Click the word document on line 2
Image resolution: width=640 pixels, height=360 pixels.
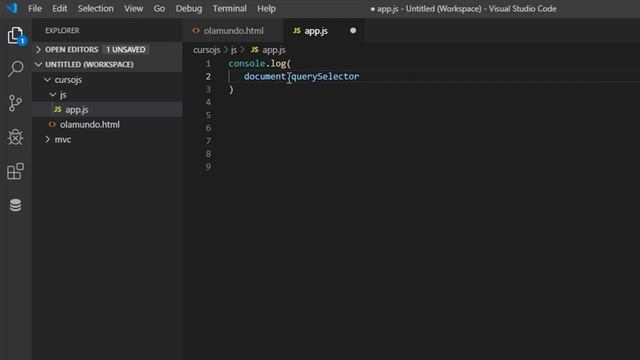coord(264,76)
